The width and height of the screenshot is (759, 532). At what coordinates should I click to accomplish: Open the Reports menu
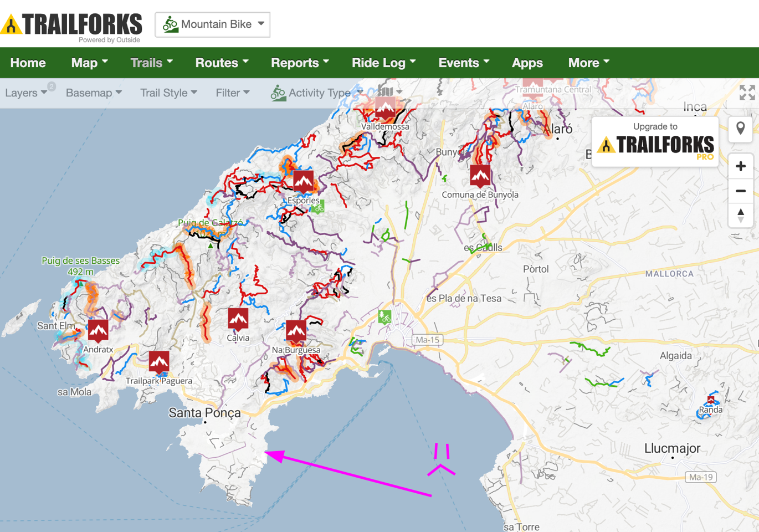pos(300,63)
